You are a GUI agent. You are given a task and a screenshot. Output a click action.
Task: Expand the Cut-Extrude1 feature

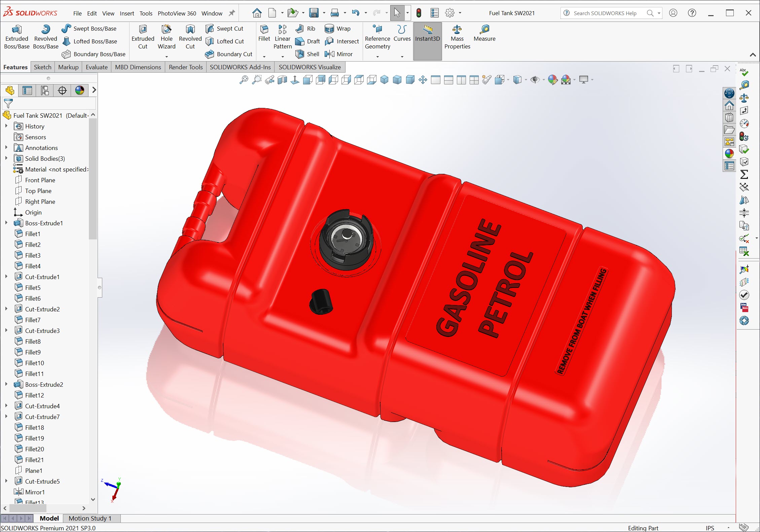coord(6,277)
